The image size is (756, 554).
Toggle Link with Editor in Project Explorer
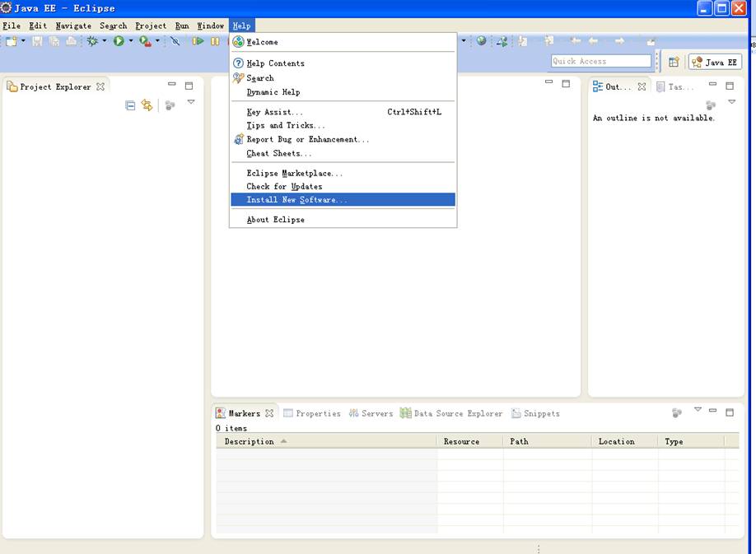(x=147, y=105)
